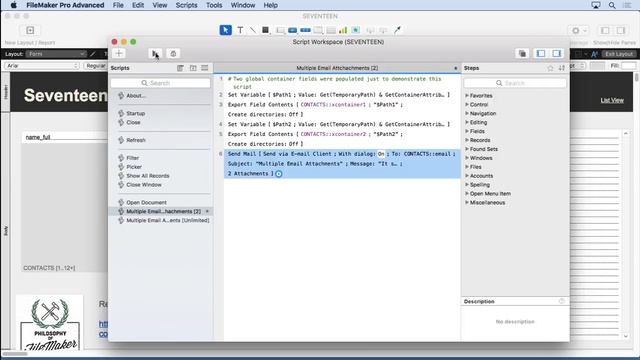Select the Chart tool
This screenshot has height=360, width=640.
(x=343, y=30)
